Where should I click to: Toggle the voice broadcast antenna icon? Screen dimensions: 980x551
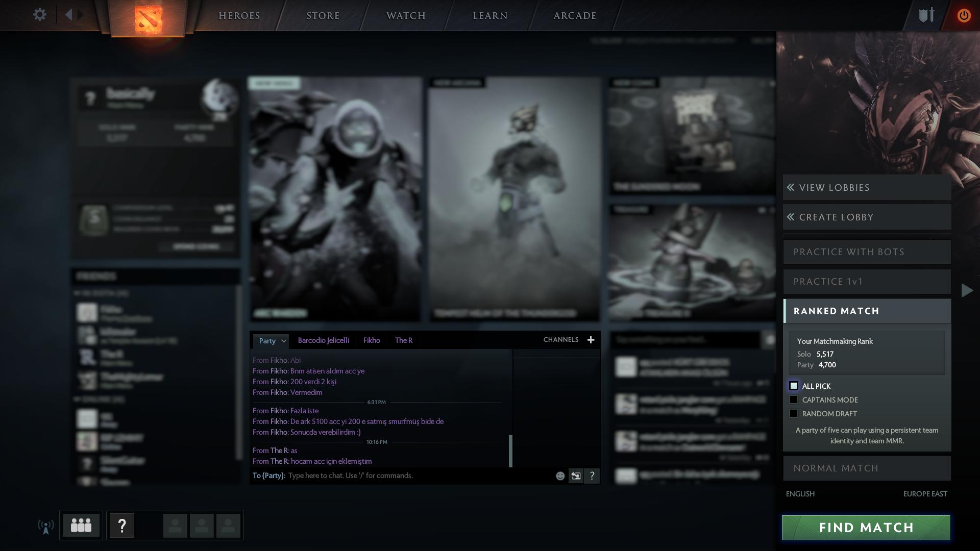(x=46, y=526)
